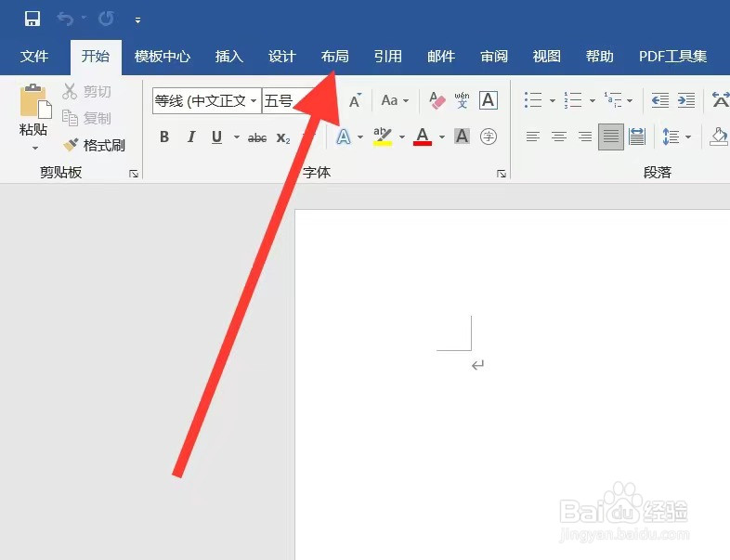Apply distributed alignment
Screen dimensions: 730x560
pos(636,137)
